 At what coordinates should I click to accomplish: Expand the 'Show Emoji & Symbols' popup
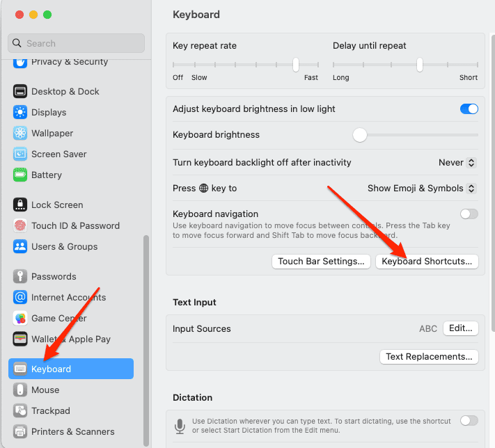point(421,189)
